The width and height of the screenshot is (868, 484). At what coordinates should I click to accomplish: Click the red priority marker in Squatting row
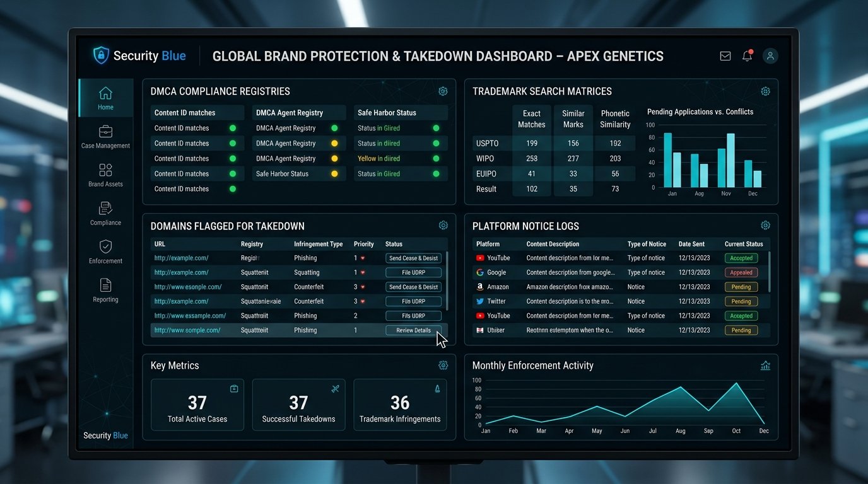[x=363, y=273]
